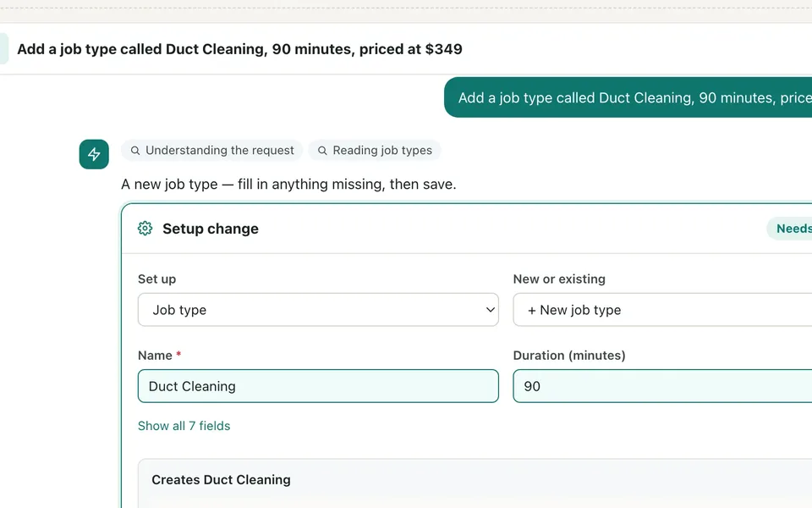This screenshot has width=812, height=508.
Task: Open the Set up Job type dropdown
Action: (318, 310)
